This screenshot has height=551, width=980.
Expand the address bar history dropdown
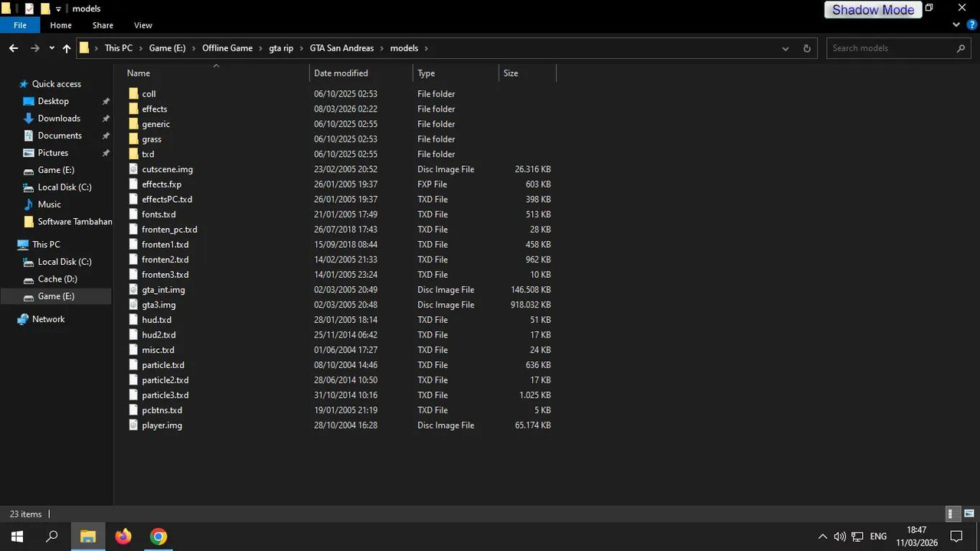pos(785,48)
